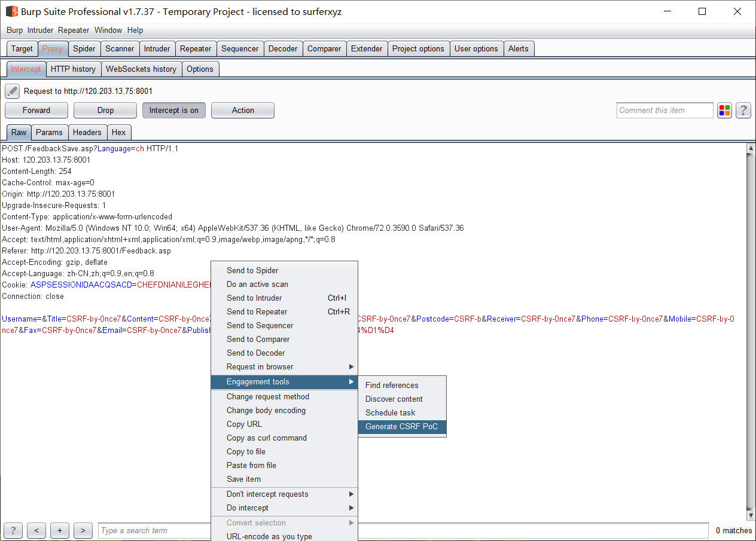Select Save item
The height and width of the screenshot is (541, 756).
(x=285, y=479)
